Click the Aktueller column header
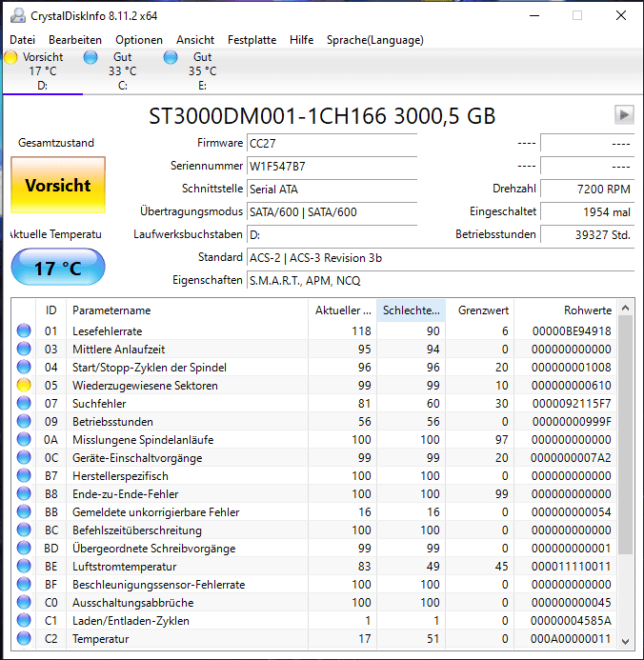Screen dimensions: 644x660 pos(343,310)
